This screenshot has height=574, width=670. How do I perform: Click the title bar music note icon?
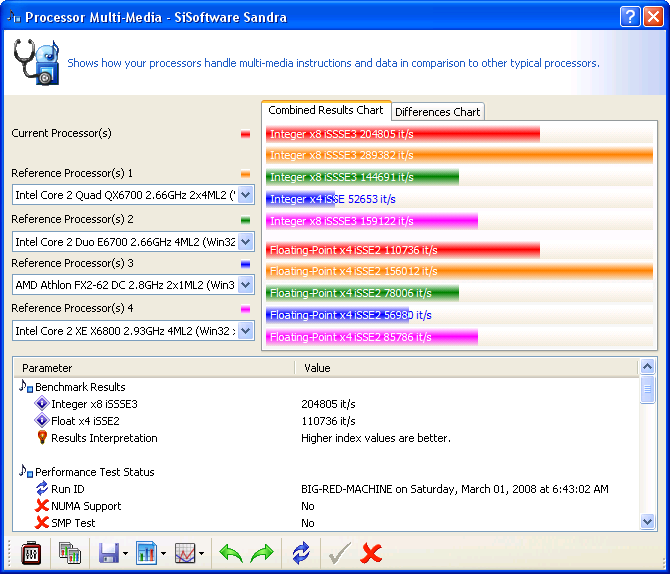(x=14, y=17)
